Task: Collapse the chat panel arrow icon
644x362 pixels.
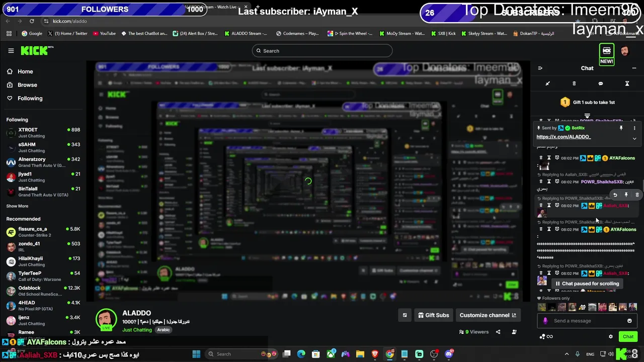Action: (x=540, y=68)
